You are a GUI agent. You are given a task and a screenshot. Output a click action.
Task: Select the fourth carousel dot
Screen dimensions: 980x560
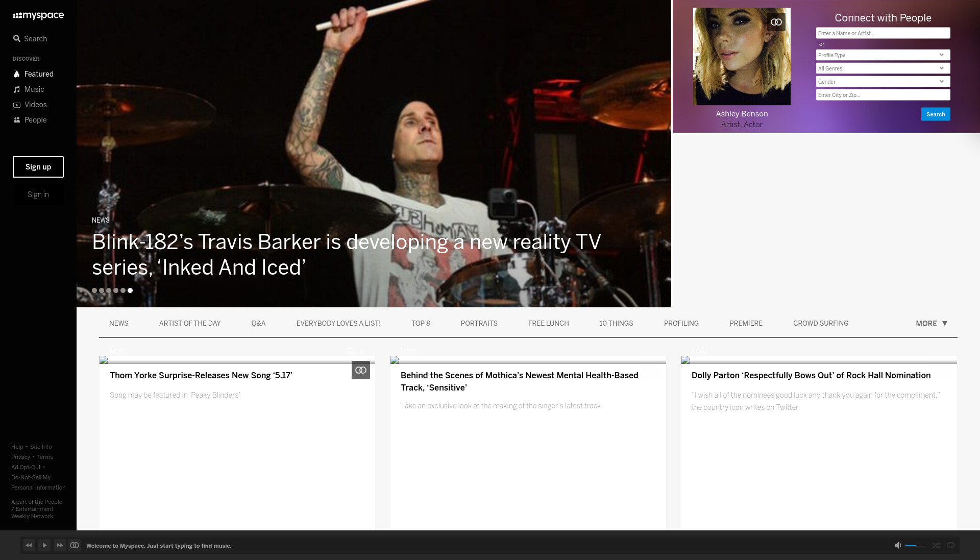pos(116,290)
